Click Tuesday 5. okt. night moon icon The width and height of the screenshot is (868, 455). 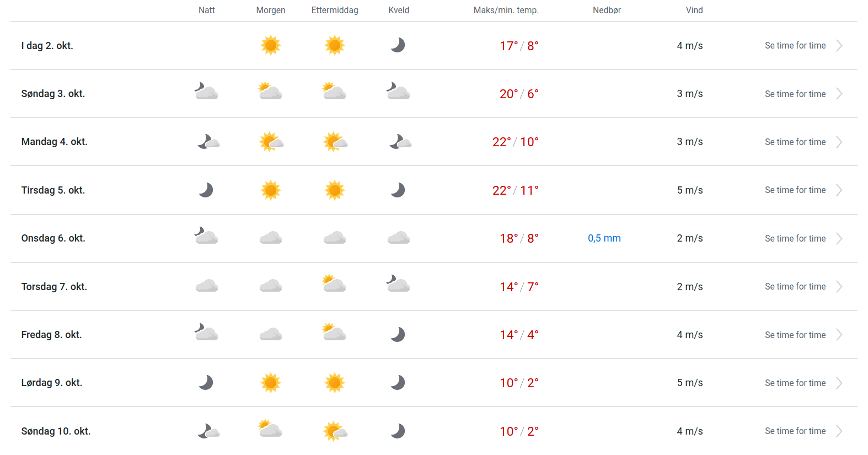pyautogui.click(x=206, y=190)
